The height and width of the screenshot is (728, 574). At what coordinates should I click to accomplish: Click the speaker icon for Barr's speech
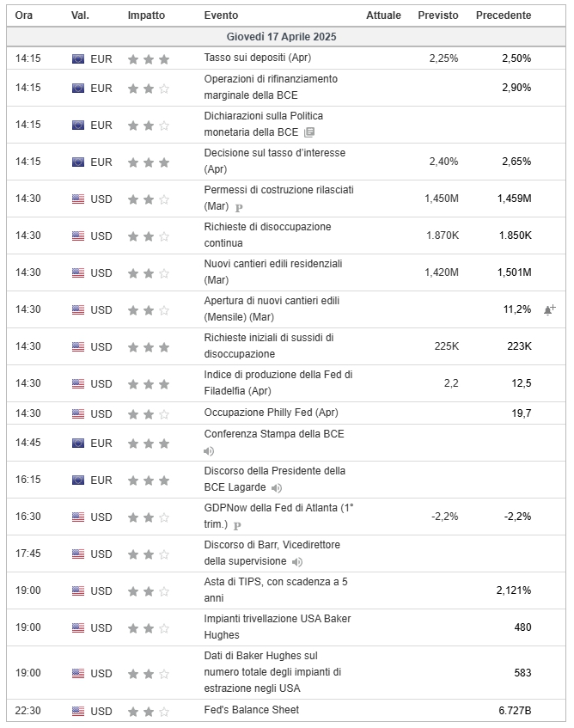coord(297,562)
